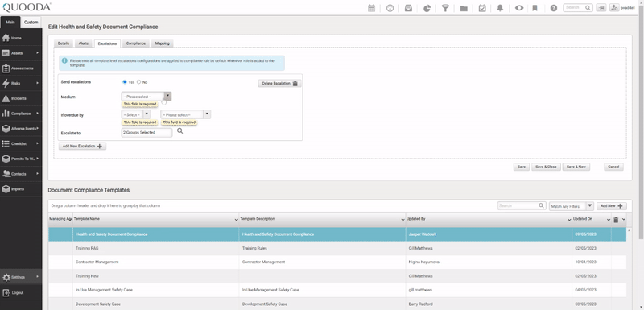Click magnifier in templates grid search box
Viewport: 644px width, 310px height.
point(541,205)
